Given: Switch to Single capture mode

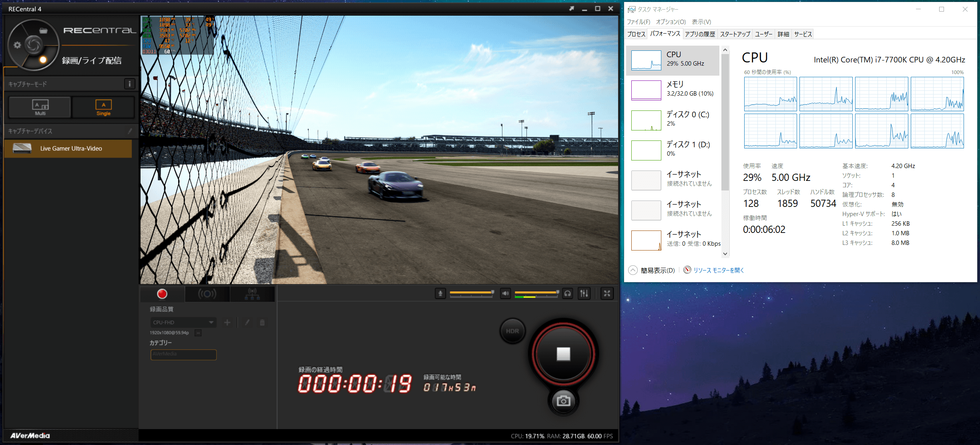Looking at the screenshot, I should (x=103, y=107).
